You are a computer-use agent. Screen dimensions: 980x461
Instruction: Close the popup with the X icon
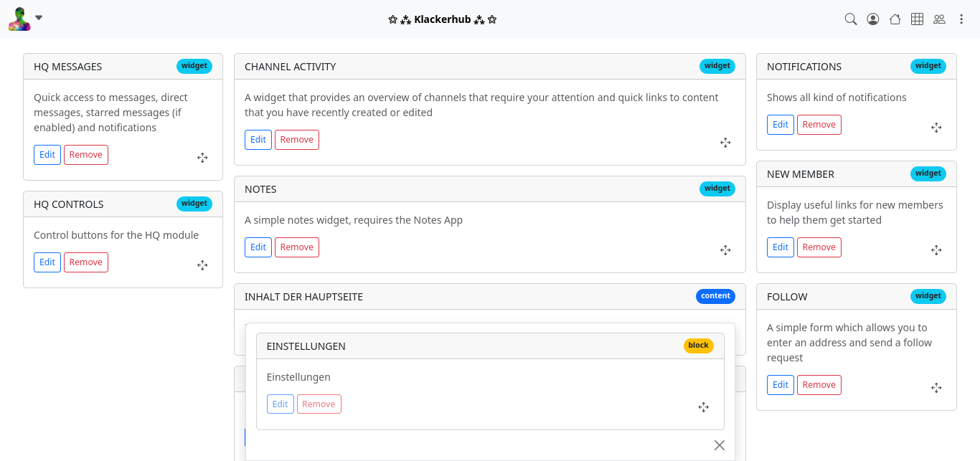tap(720, 445)
